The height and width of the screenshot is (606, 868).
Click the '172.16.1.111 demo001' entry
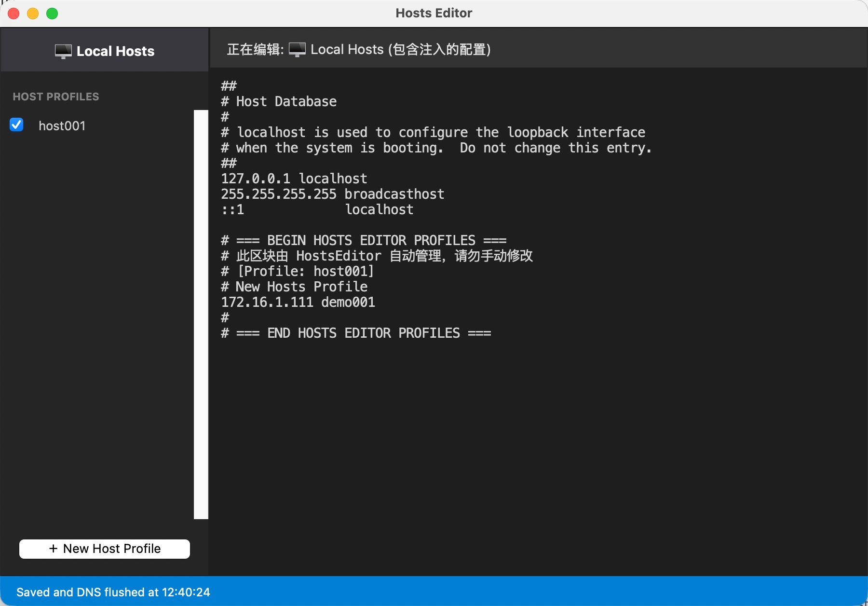(298, 302)
